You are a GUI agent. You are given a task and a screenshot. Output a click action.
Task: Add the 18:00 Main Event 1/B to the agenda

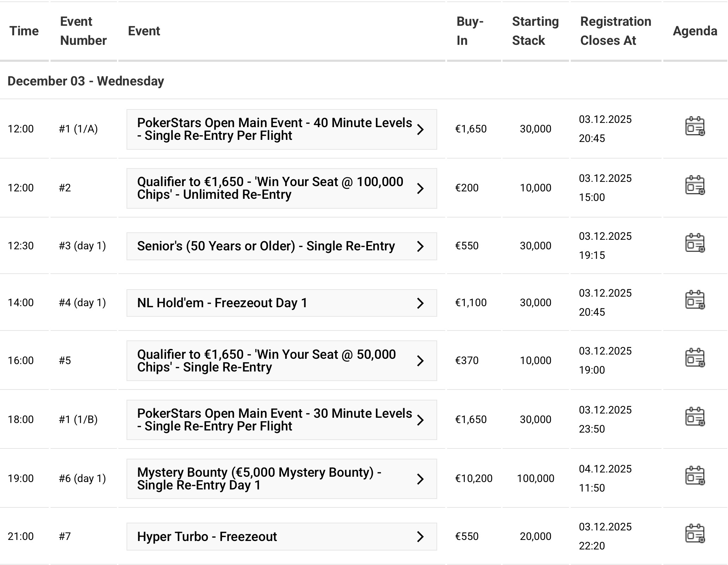695,417
